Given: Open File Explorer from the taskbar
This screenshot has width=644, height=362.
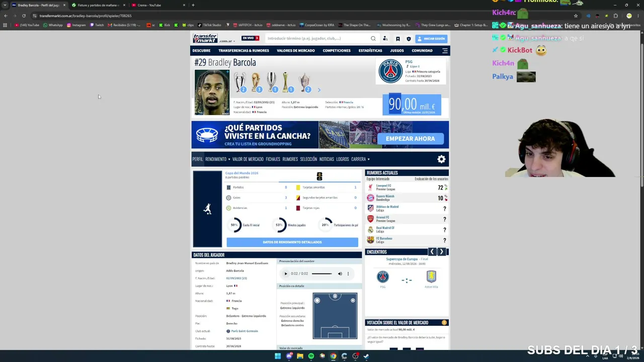Looking at the screenshot, I should click(x=300, y=356).
